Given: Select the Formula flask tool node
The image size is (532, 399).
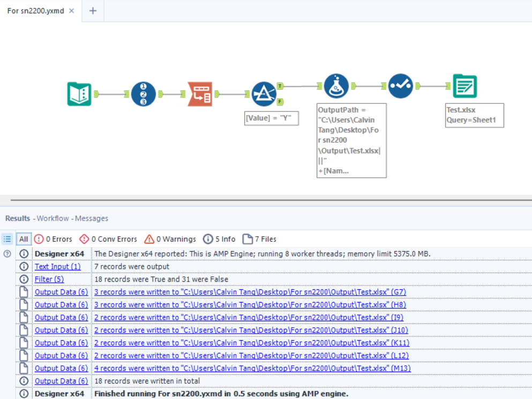Looking at the screenshot, I should pyautogui.click(x=336, y=86).
